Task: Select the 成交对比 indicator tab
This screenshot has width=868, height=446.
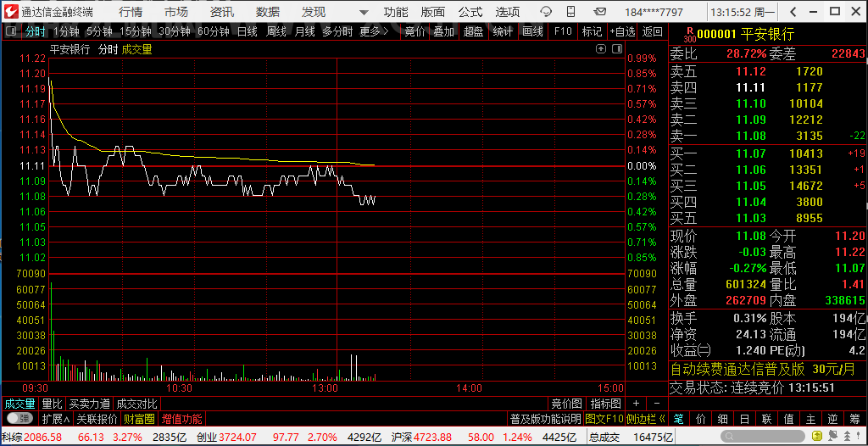Action: pos(136,404)
